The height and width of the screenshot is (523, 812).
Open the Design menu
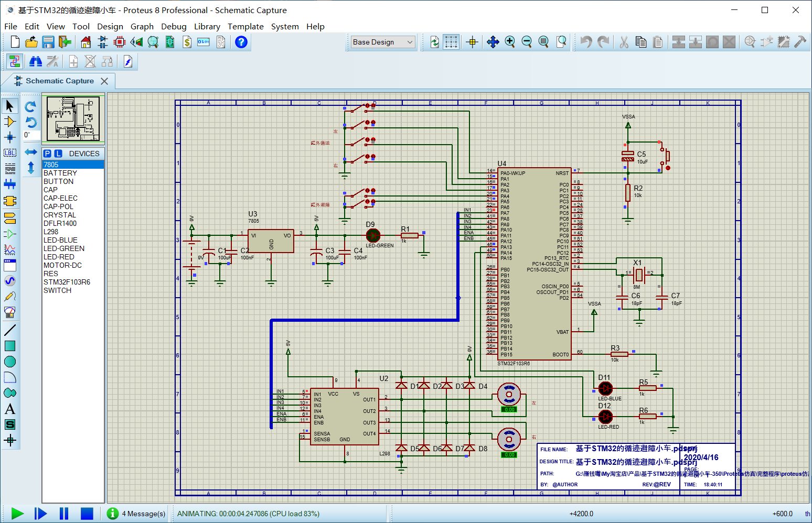(110, 26)
